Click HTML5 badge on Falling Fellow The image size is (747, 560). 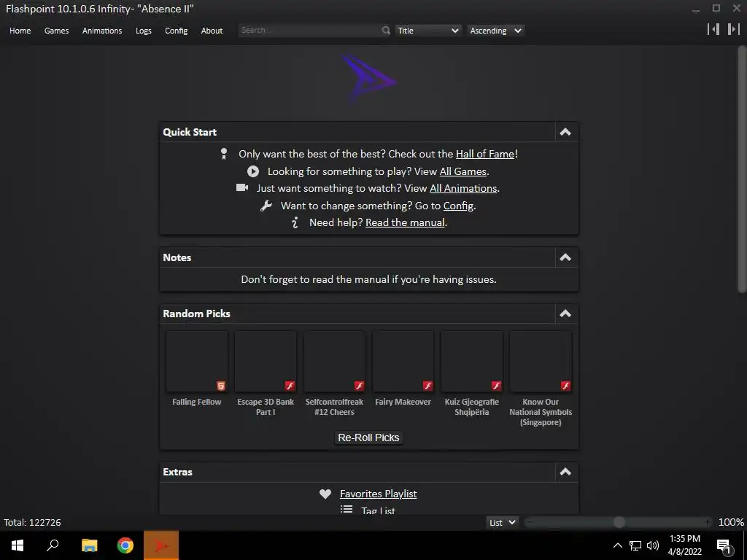pyautogui.click(x=220, y=386)
